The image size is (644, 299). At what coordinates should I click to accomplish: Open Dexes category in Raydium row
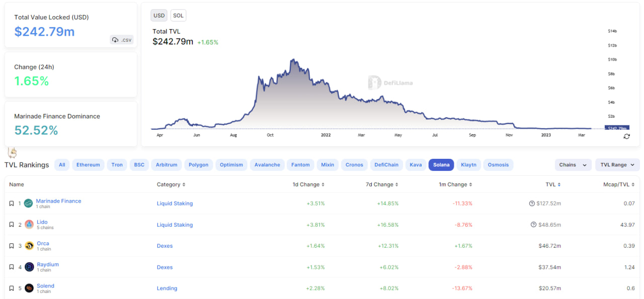(x=165, y=267)
